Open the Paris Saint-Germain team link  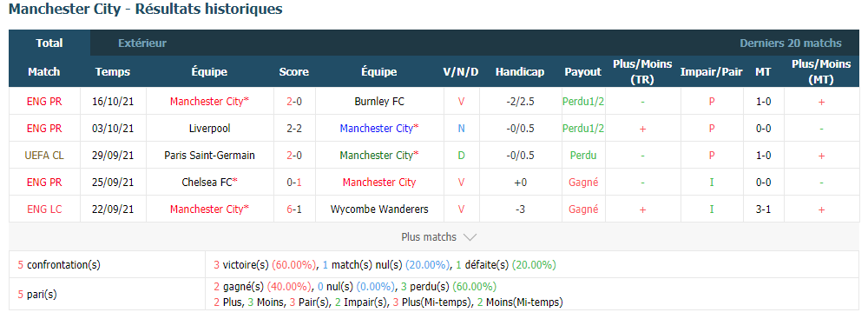(209, 156)
